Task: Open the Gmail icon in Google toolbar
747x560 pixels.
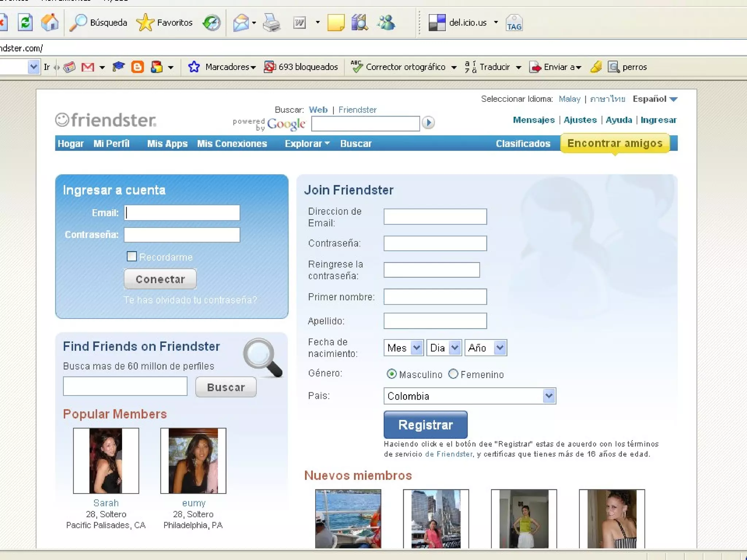Action: (x=88, y=67)
